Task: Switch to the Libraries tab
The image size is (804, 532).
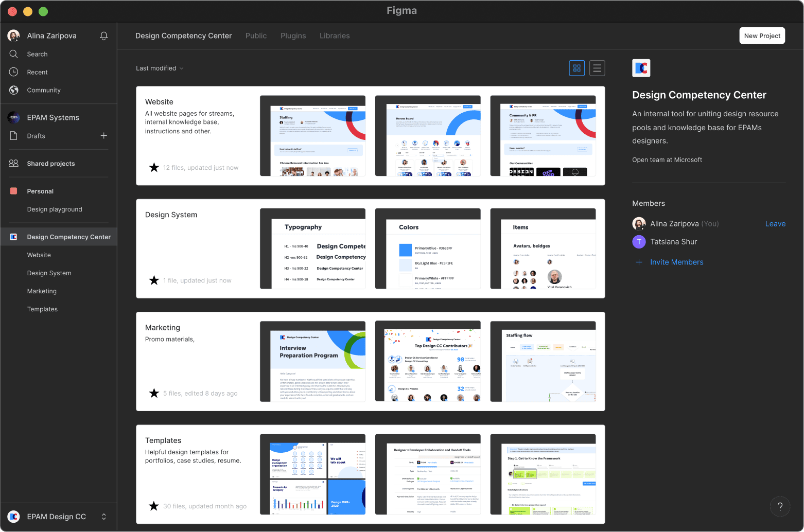Action: (335, 36)
